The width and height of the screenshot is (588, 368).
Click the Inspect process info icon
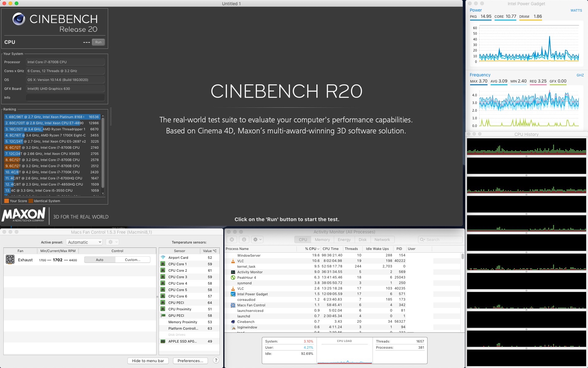(244, 240)
